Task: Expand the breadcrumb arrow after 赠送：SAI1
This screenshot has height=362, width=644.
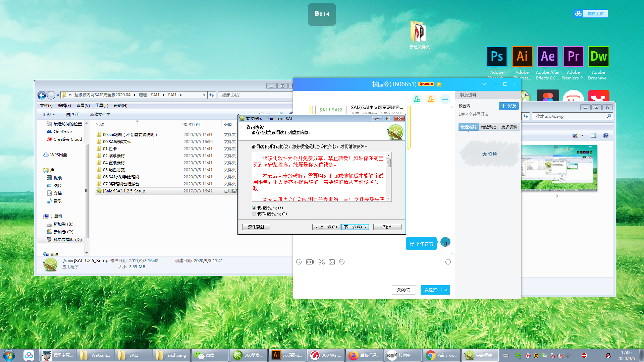Action: point(164,95)
